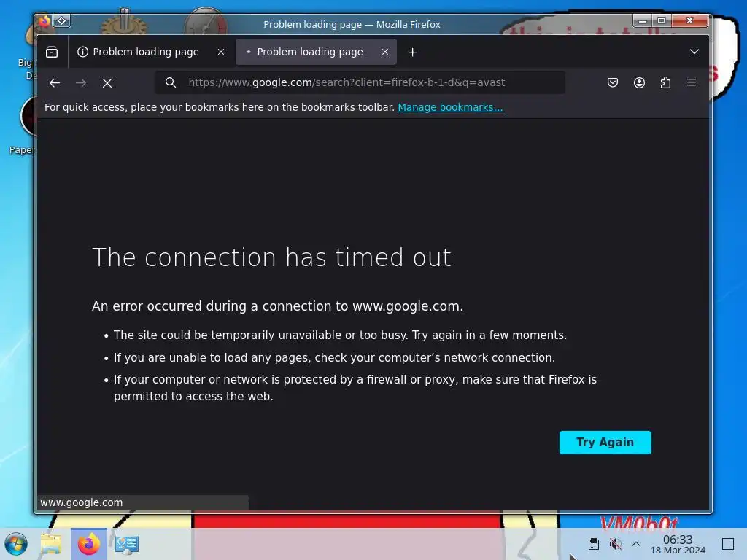Open the clock showing 06:33
This screenshot has width=747, height=560.
click(x=678, y=544)
